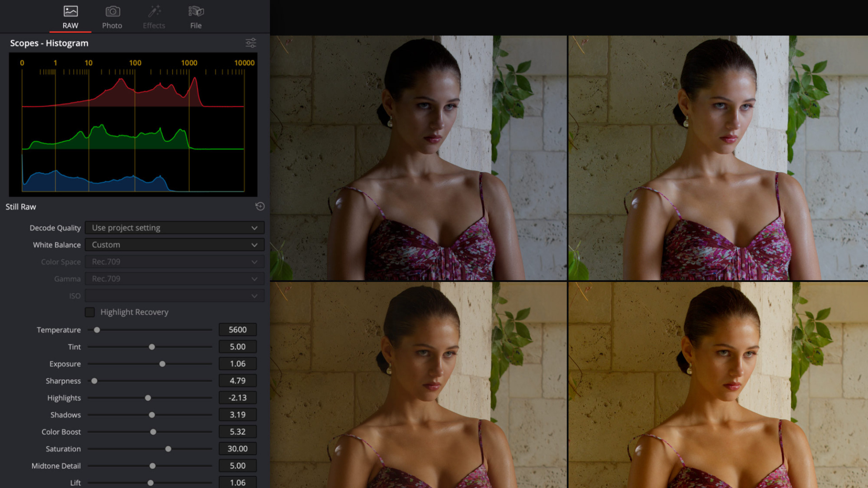The height and width of the screenshot is (488, 868).
Task: Reset Still Raw settings icon
Action: (x=260, y=206)
